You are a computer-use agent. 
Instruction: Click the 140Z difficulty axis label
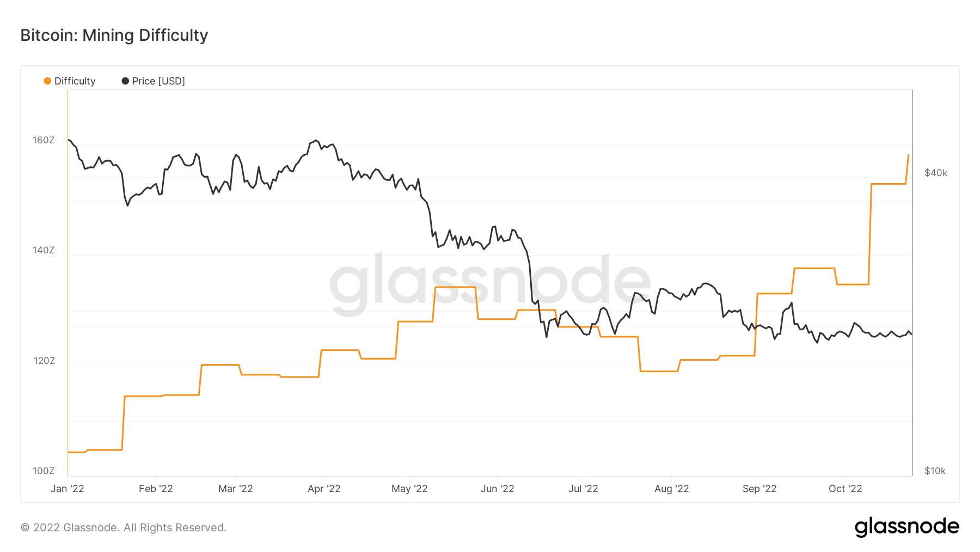(x=44, y=251)
